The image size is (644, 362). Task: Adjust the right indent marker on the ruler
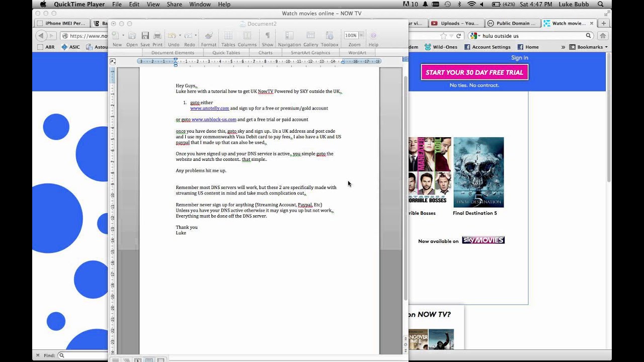[x=343, y=62]
